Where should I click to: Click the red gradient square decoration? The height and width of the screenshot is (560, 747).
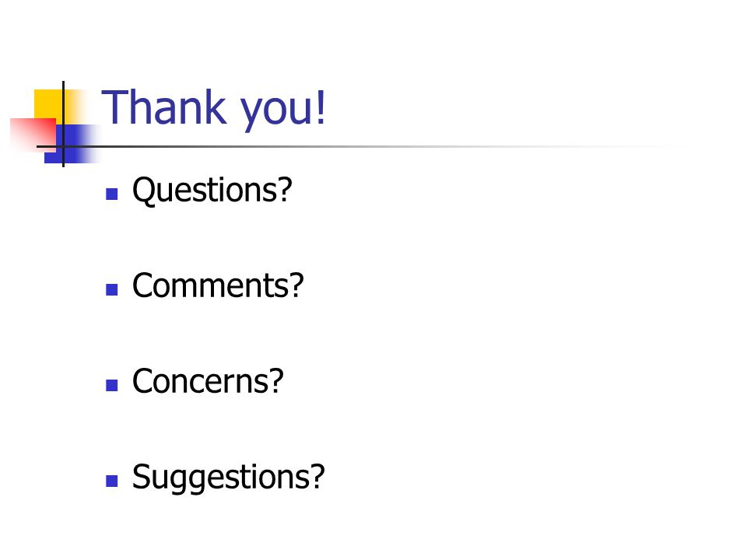33,135
